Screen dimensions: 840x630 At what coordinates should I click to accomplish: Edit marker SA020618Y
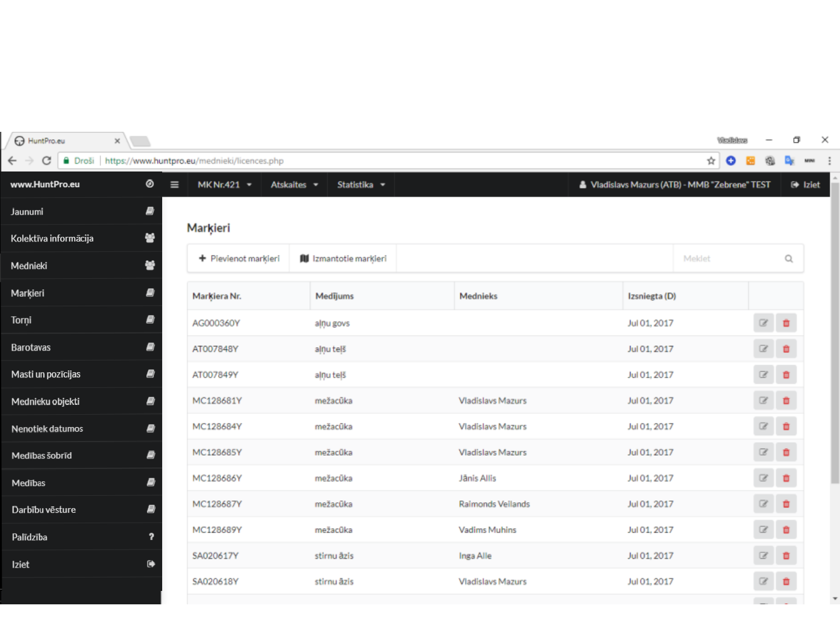tap(764, 582)
